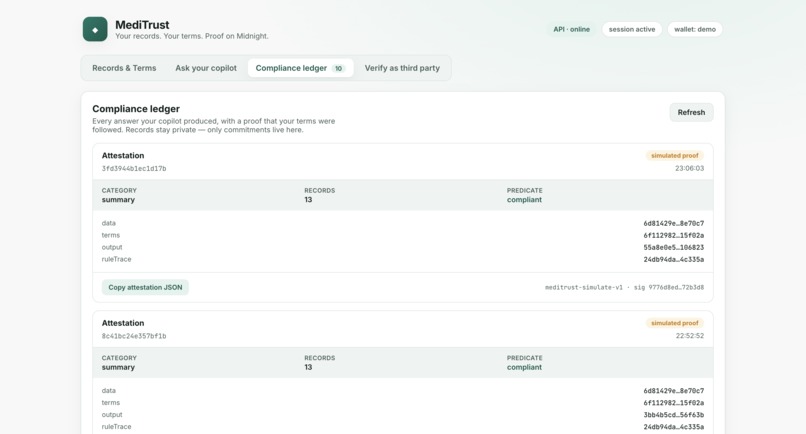Click timestamp 22:52:52
The image size is (806, 434).
pyautogui.click(x=689, y=336)
